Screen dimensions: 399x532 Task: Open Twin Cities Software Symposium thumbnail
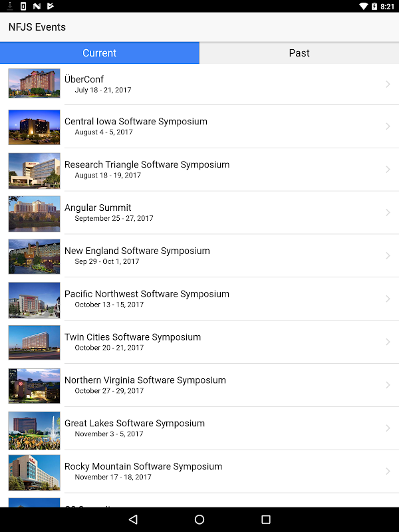(x=35, y=342)
